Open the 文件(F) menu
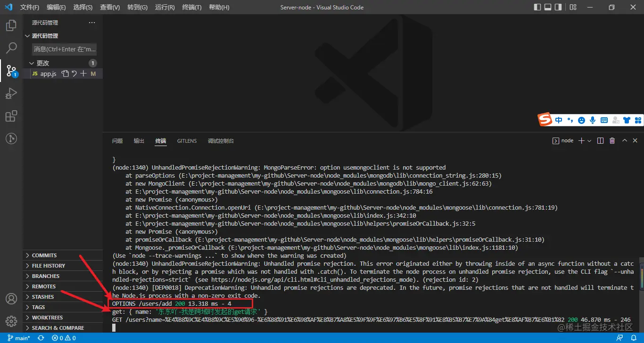The height and width of the screenshot is (343, 644). (x=30, y=7)
